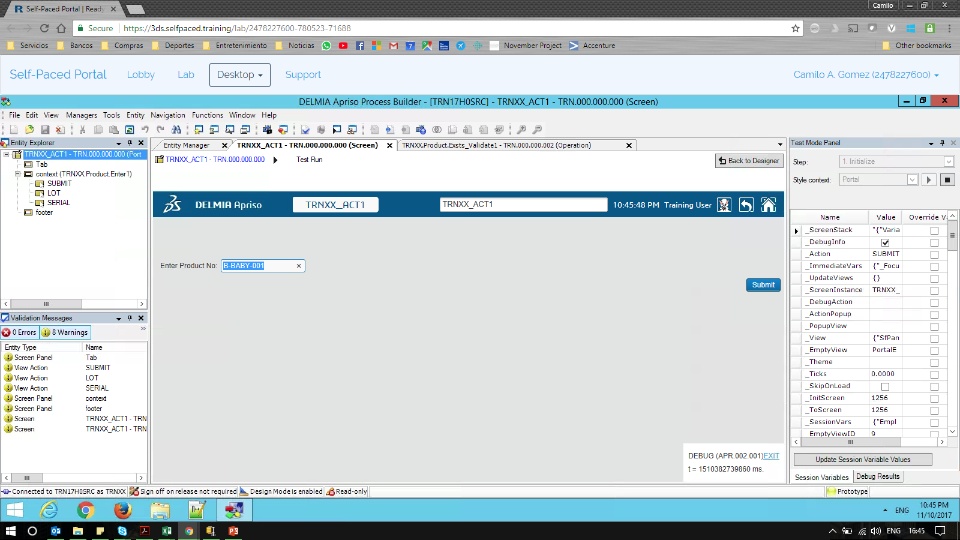Click the user profile icon in Apriso header
The height and width of the screenshot is (540, 960).
click(x=724, y=204)
